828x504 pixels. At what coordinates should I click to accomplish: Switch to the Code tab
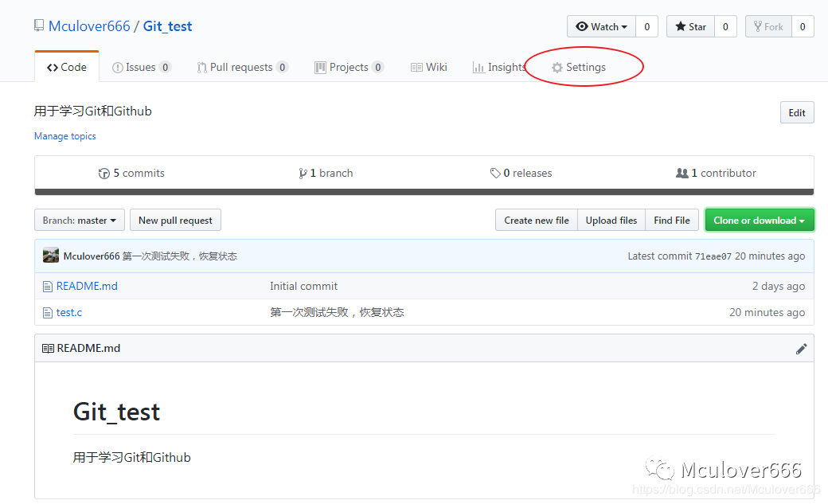click(67, 67)
